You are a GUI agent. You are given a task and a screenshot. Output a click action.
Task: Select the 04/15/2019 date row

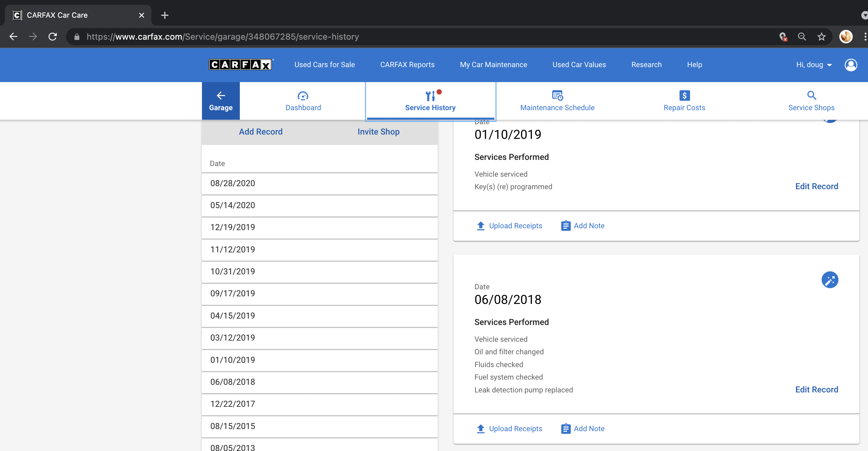pos(320,316)
